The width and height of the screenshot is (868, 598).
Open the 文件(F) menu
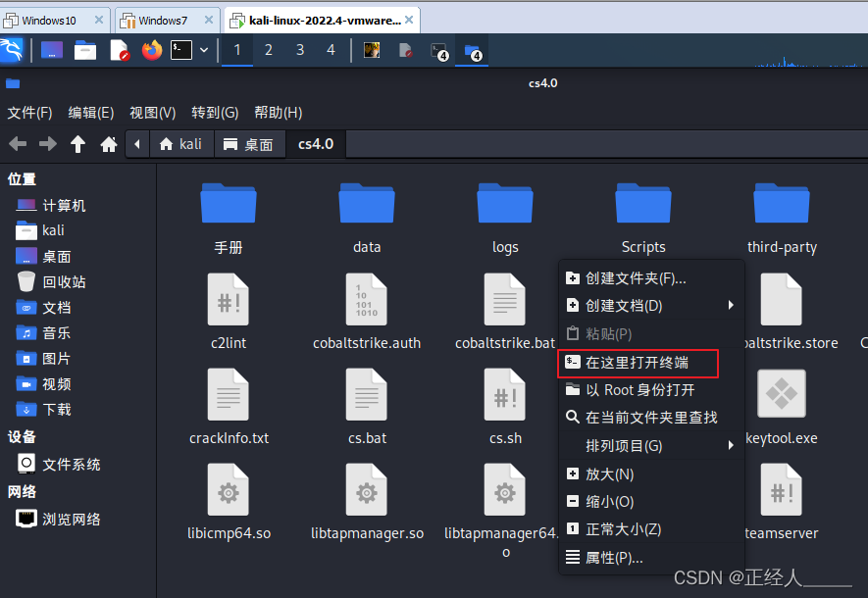click(x=29, y=113)
